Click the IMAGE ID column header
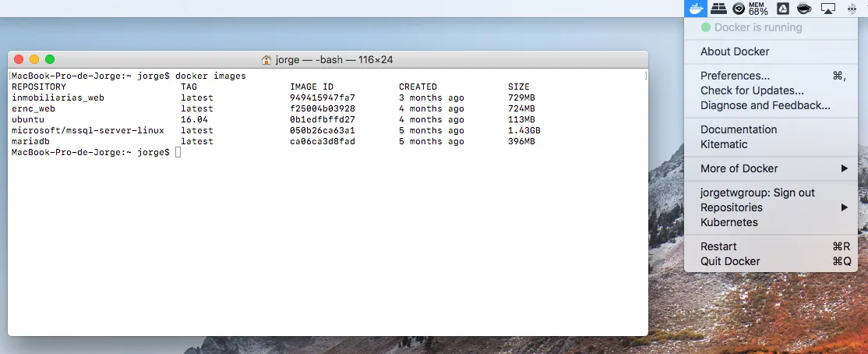 [x=312, y=87]
